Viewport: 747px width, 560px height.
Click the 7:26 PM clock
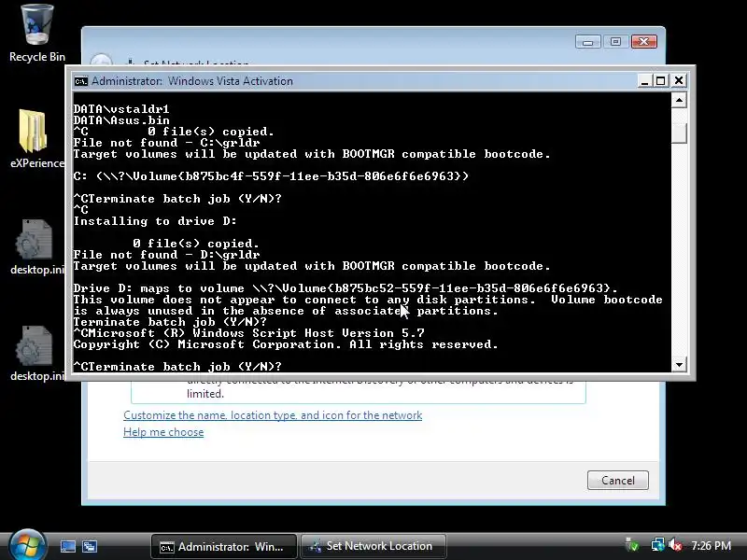tap(712, 546)
